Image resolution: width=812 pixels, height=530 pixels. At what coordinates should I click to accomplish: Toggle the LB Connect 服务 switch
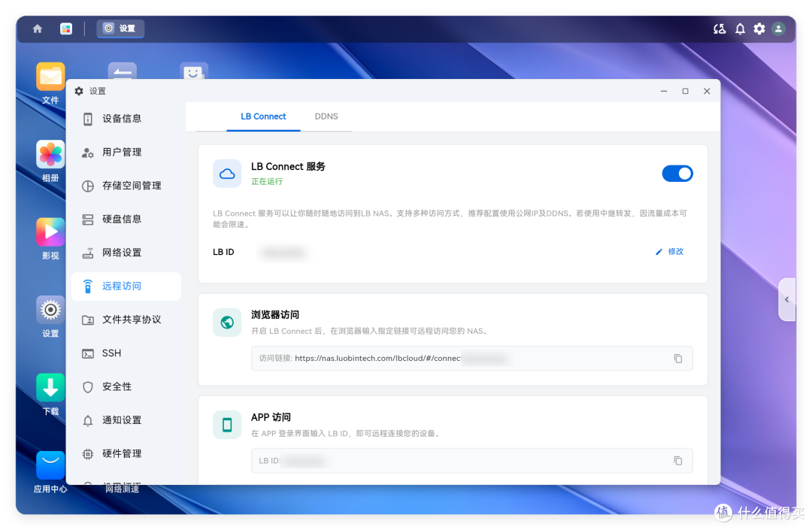pos(677,174)
